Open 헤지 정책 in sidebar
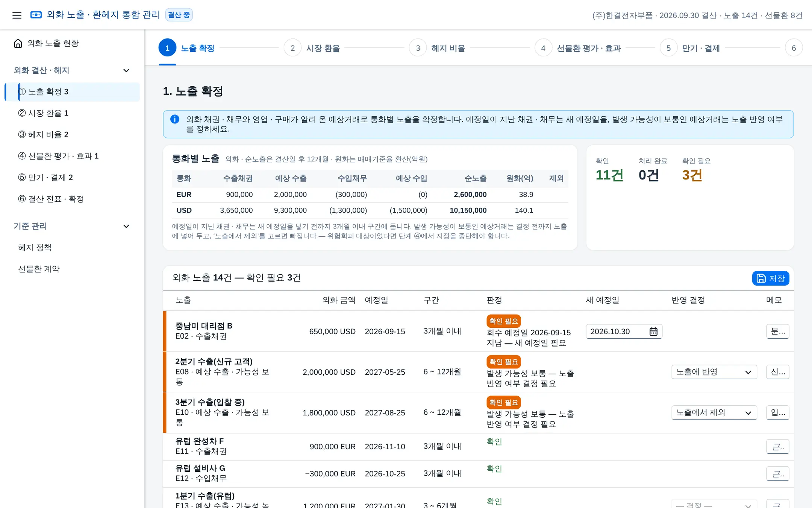Screen dimensions: 812x508 coord(72,248)
